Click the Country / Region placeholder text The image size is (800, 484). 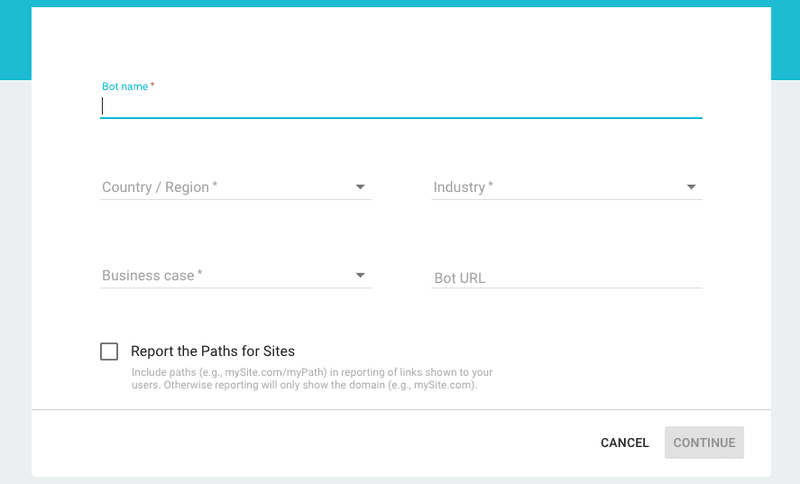click(x=155, y=187)
